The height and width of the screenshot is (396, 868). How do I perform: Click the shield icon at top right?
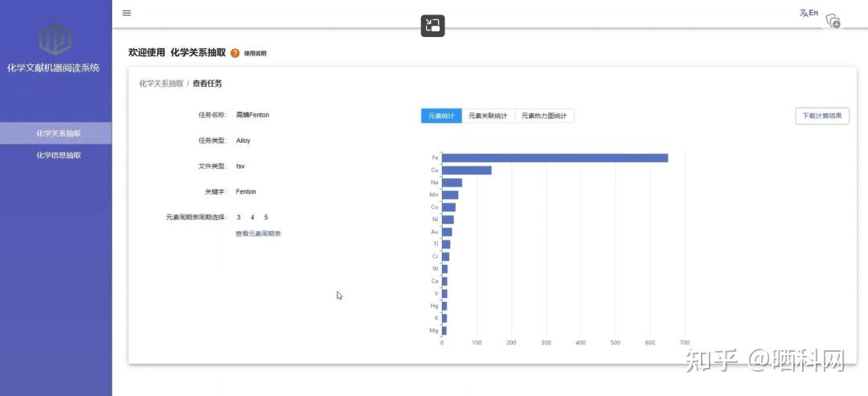click(833, 21)
